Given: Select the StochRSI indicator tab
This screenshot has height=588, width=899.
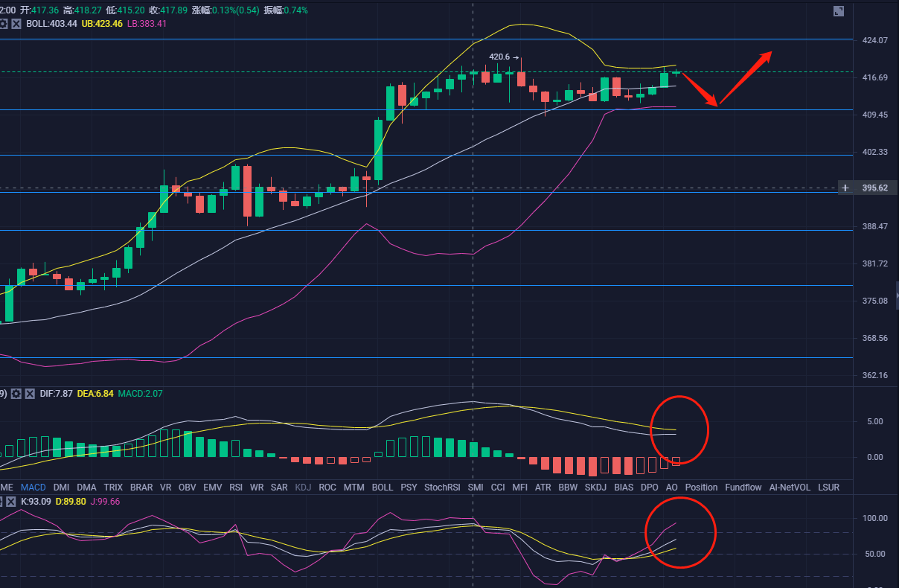Looking at the screenshot, I should (442, 488).
